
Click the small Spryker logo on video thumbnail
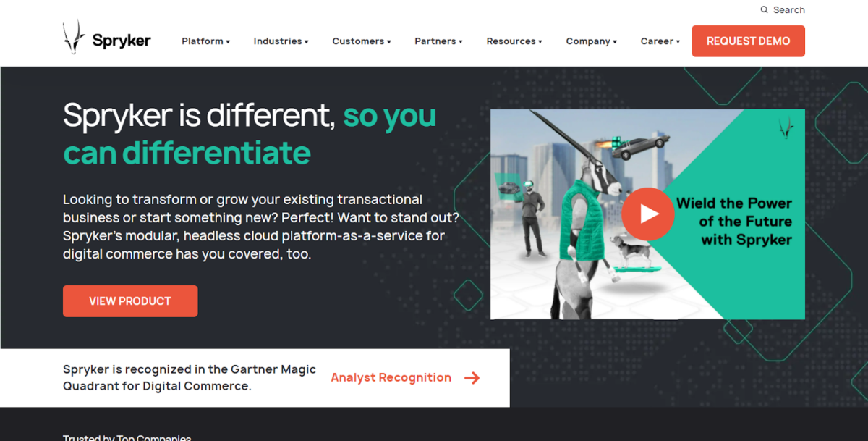(786, 128)
